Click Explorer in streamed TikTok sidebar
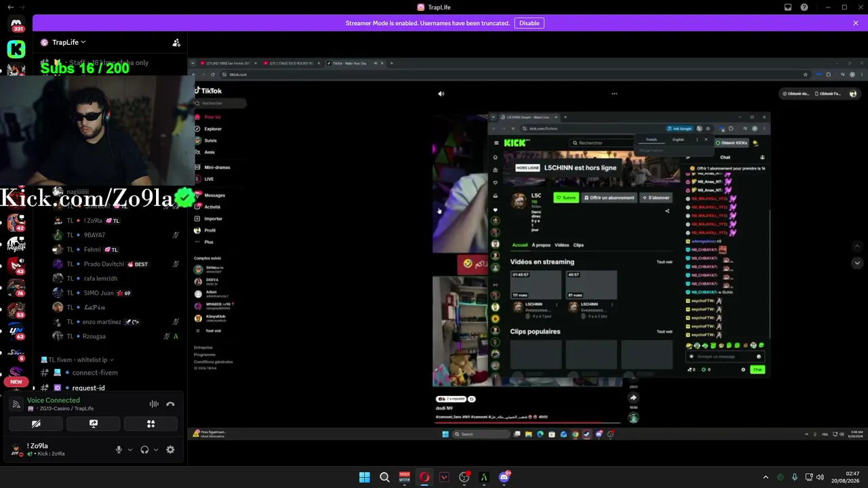Image resolution: width=868 pixels, height=488 pixels. [x=209, y=129]
